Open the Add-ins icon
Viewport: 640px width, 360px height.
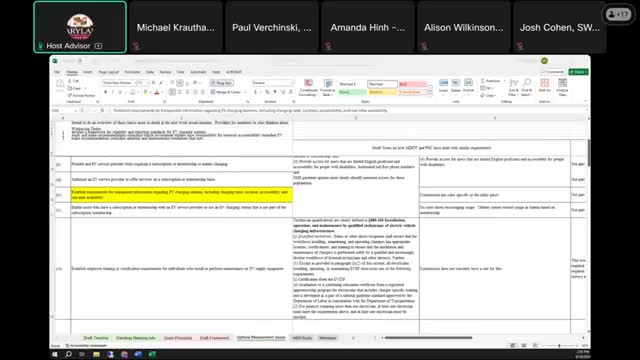click(544, 86)
